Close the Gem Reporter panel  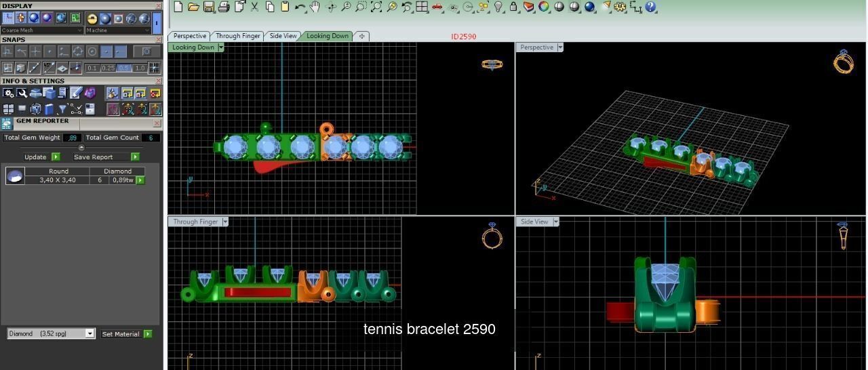tap(157, 123)
